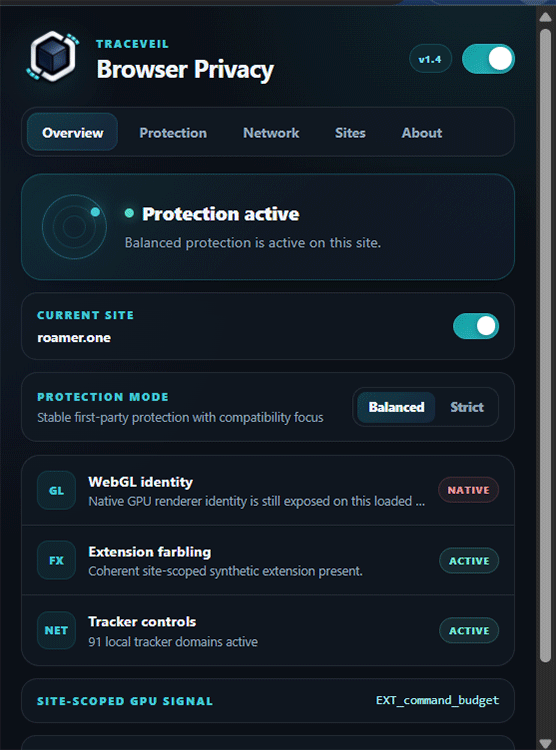This screenshot has width=556, height=750.
Task: Select Strict protection mode
Action: click(467, 407)
